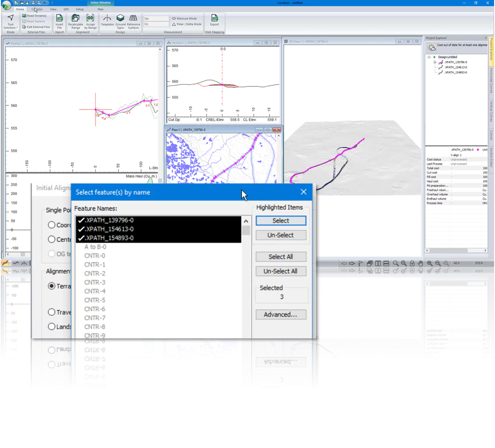This screenshot has width=495, height=448.
Task: Toggle the .XPATH_154613-0 feature checkmark
Action: pyautogui.click(x=82, y=229)
